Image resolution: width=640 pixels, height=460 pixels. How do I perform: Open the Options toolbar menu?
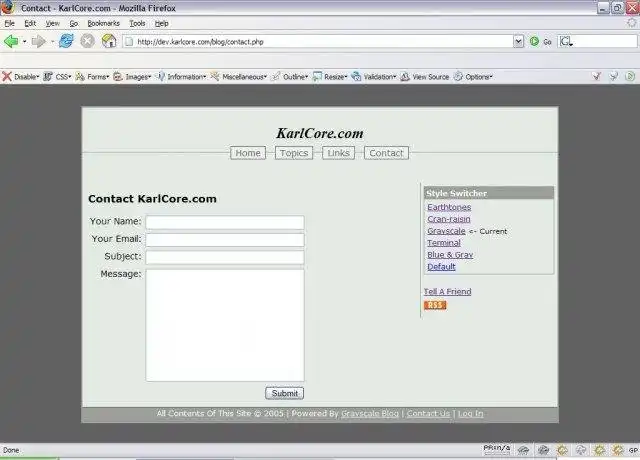click(473, 76)
